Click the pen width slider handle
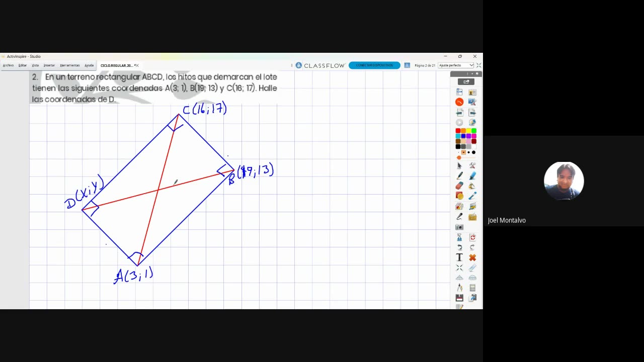Viewport: 644px width, 362px height. [x=459, y=157]
